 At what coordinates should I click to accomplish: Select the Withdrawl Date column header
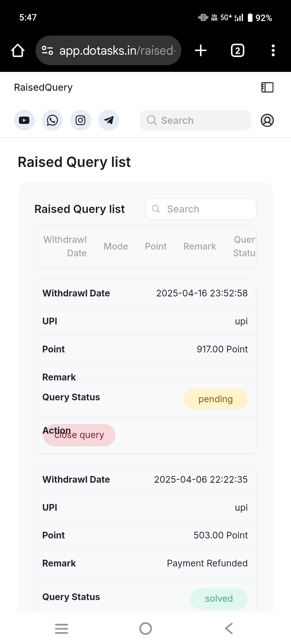click(x=65, y=246)
